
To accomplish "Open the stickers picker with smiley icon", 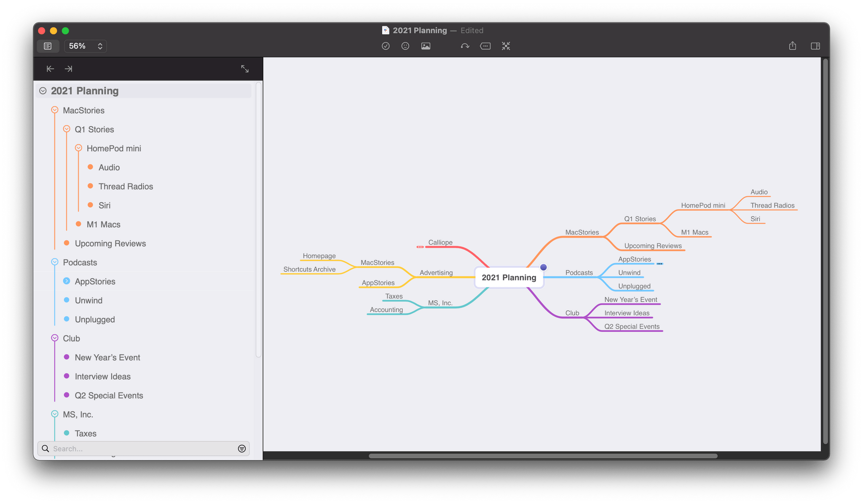I will tap(405, 46).
